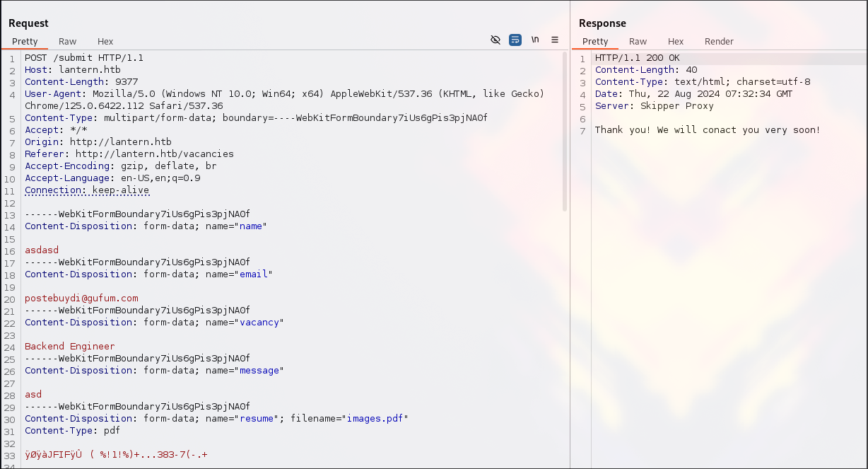Switch to the Request Raw tab
Screen dimensions: 868x469
coord(68,42)
